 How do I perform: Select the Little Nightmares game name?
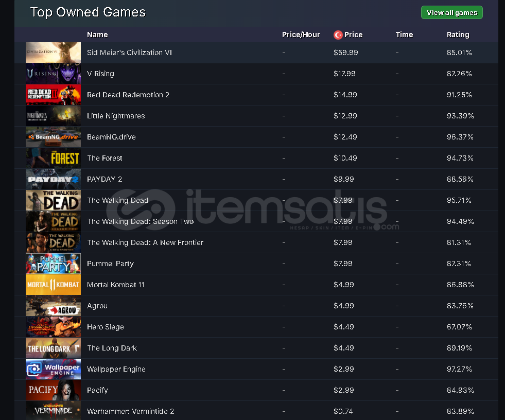pyautogui.click(x=116, y=116)
